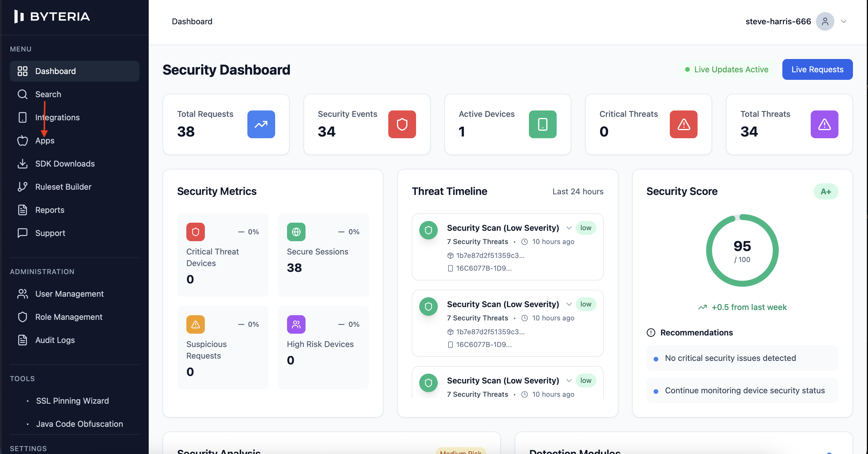Go to Integrations in the sidebar
This screenshot has width=868, height=454.
pyautogui.click(x=74, y=117)
